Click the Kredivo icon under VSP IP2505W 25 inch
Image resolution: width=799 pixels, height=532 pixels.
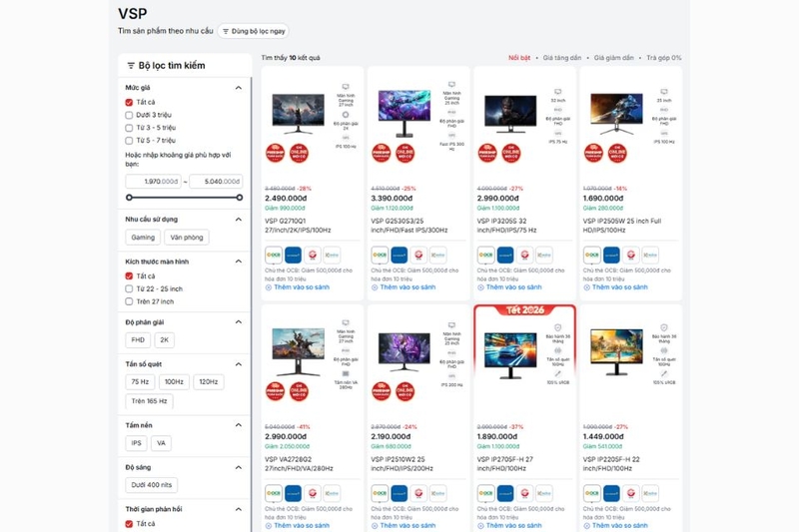650,256
